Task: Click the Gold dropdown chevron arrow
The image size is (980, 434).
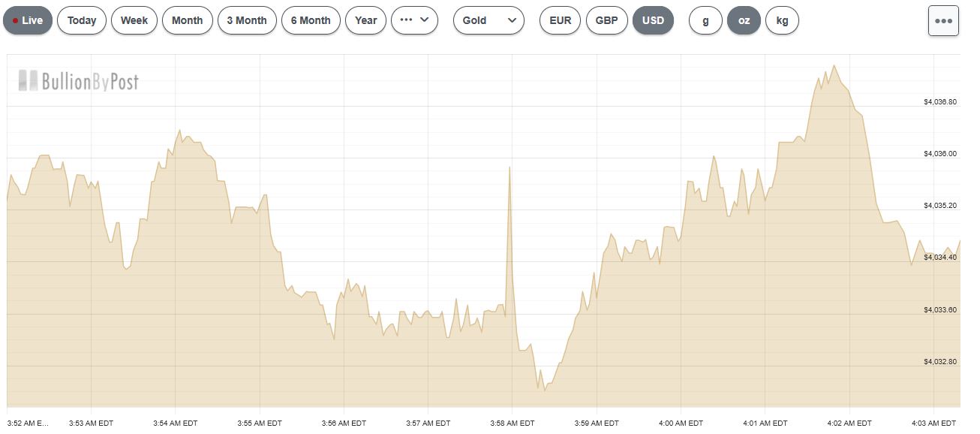Action: coord(512,20)
